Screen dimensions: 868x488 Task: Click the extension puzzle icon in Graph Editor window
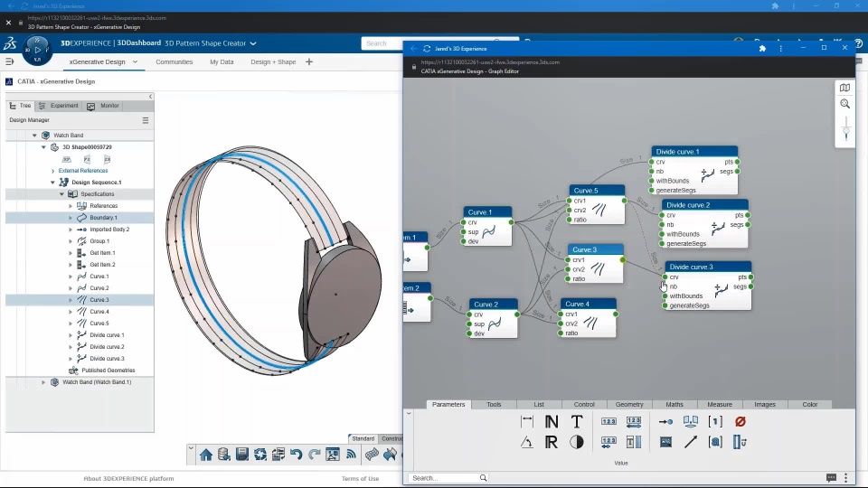tap(762, 48)
